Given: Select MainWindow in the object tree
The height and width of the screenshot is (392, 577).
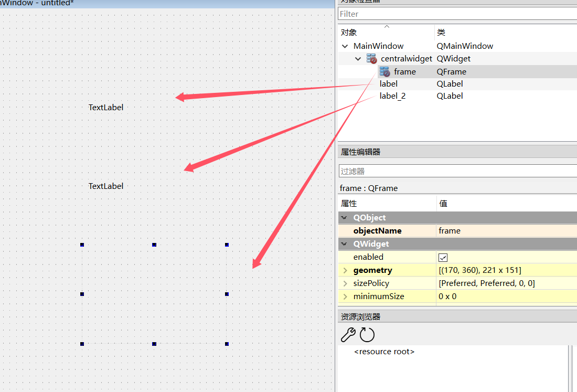Looking at the screenshot, I should (378, 46).
